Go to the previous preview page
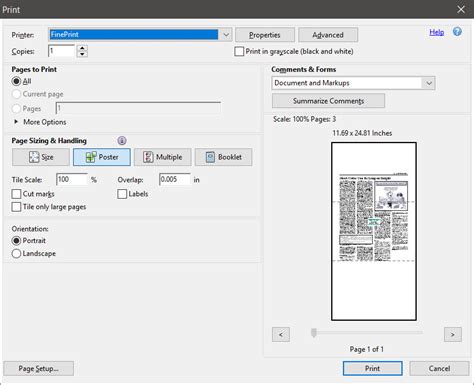 click(281, 334)
